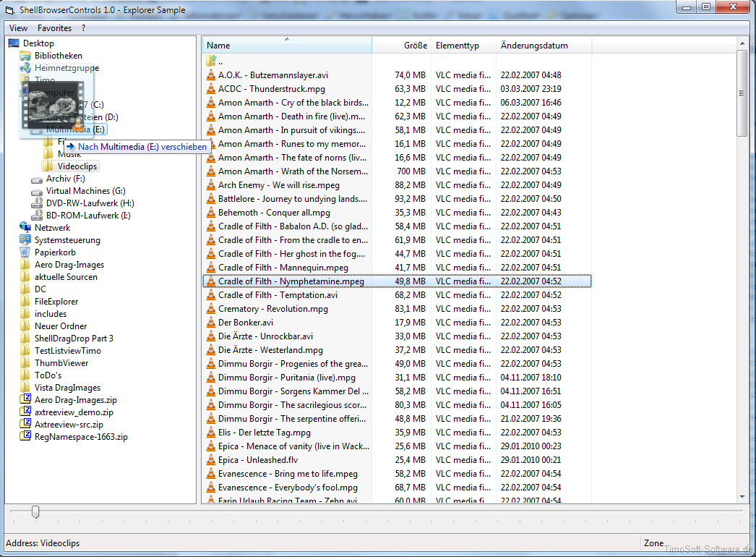Open the Favorites menu
Image resolution: width=756 pixels, height=557 pixels.
pos(55,28)
